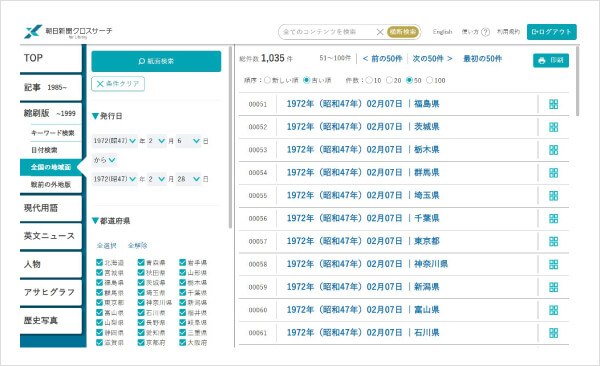Uncheck the 長野県 checkbox
The height and width of the screenshot is (366, 600).
click(141, 322)
